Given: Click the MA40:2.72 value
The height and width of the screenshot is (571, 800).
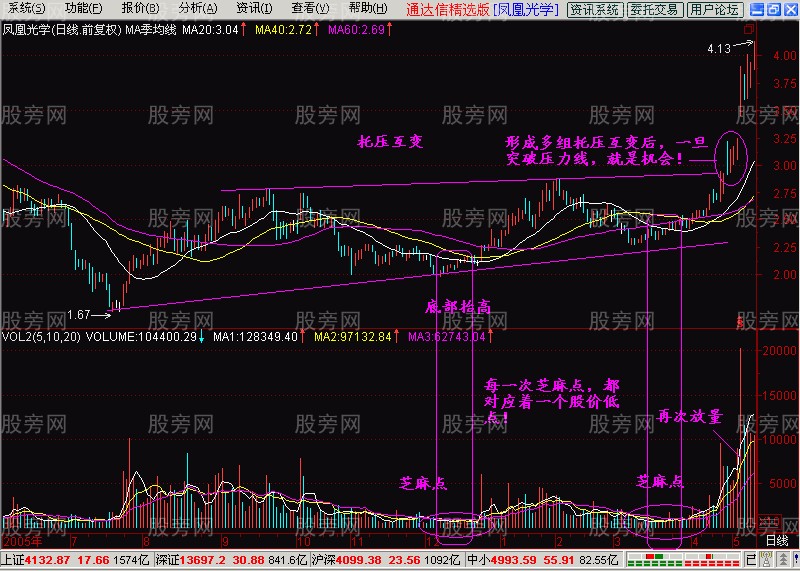Looking at the screenshot, I should (x=284, y=30).
